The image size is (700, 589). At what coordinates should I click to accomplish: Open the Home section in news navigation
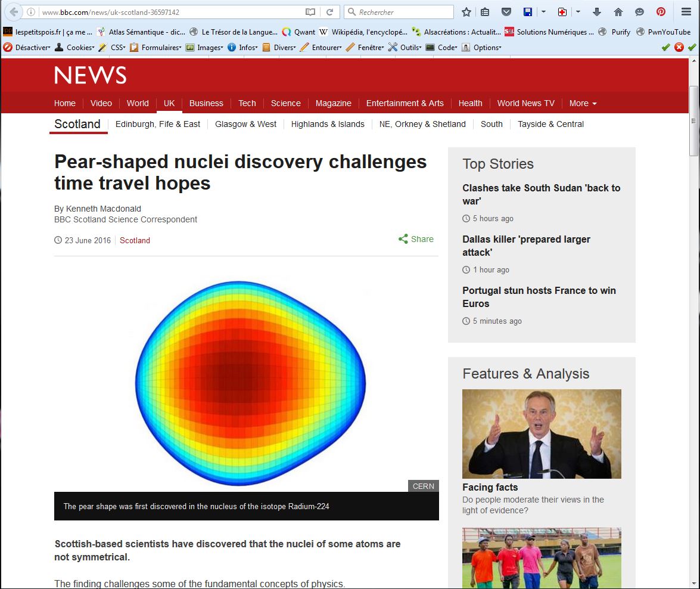click(65, 103)
